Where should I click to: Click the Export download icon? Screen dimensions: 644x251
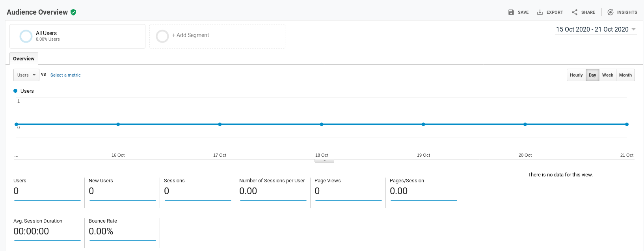540,12
